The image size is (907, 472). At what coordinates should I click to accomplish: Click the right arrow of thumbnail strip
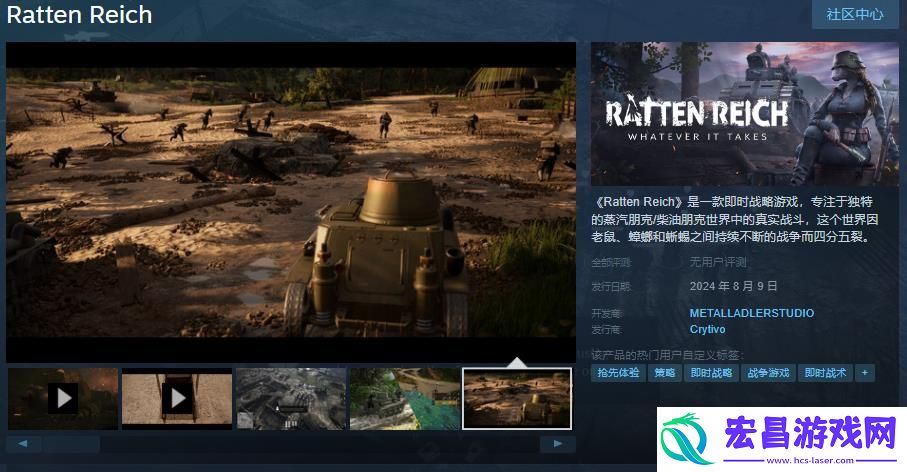[558, 444]
